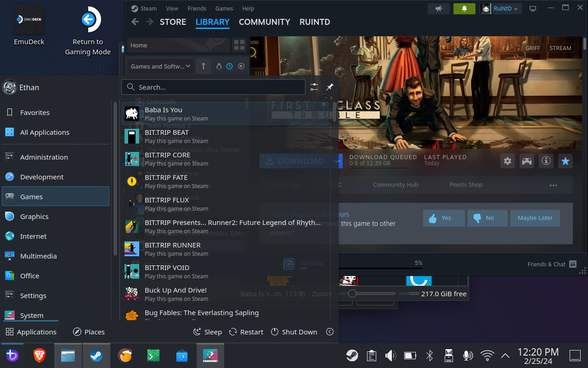Open Konsole terminal from taskbar
588x368 pixels.
coord(153,356)
